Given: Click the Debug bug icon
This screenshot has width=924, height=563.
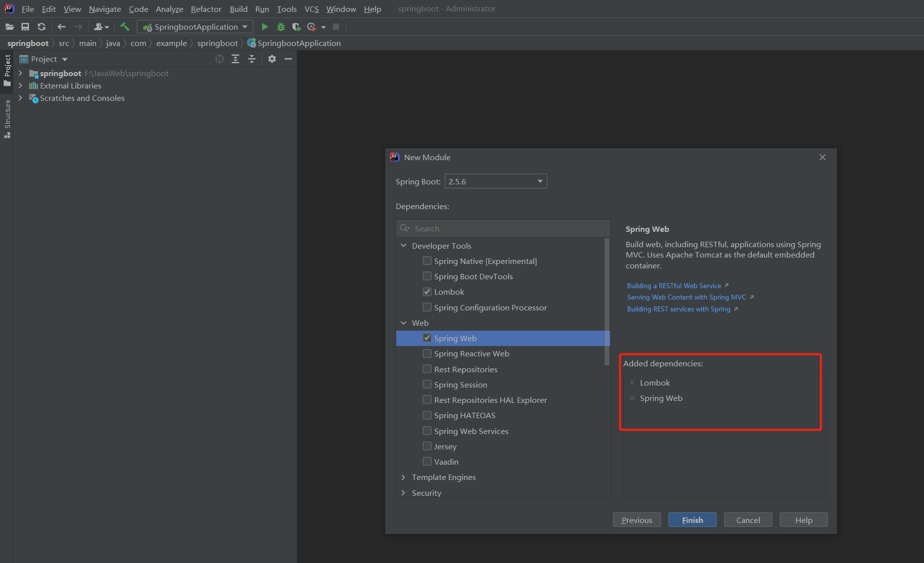Looking at the screenshot, I should [x=280, y=27].
